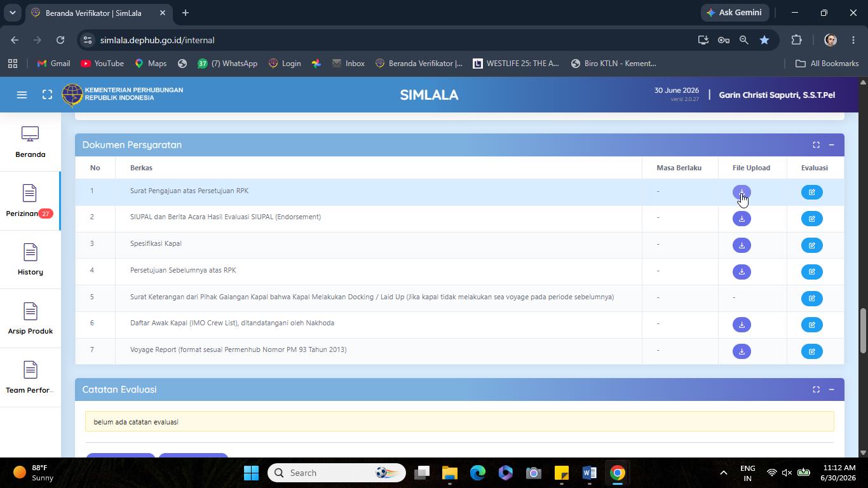The width and height of the screenshot is (868, 488).
Task: Bookmark this page with star icon
Action: 764,40
